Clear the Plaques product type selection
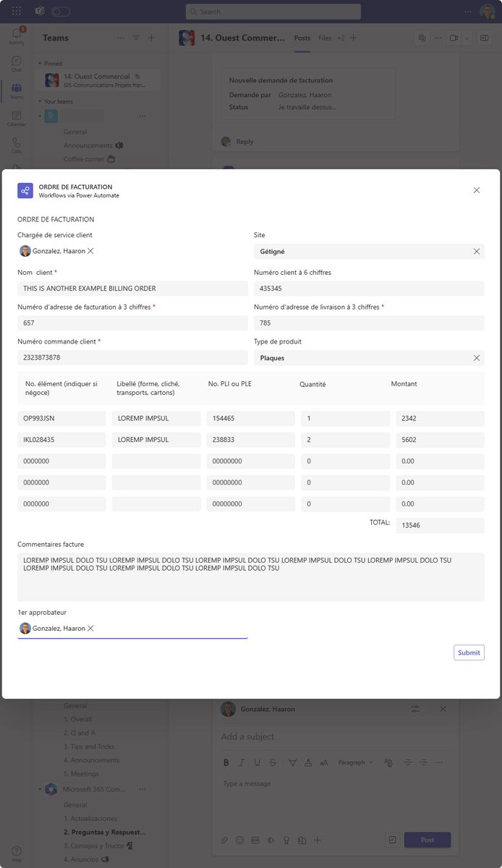 point(477,358)
